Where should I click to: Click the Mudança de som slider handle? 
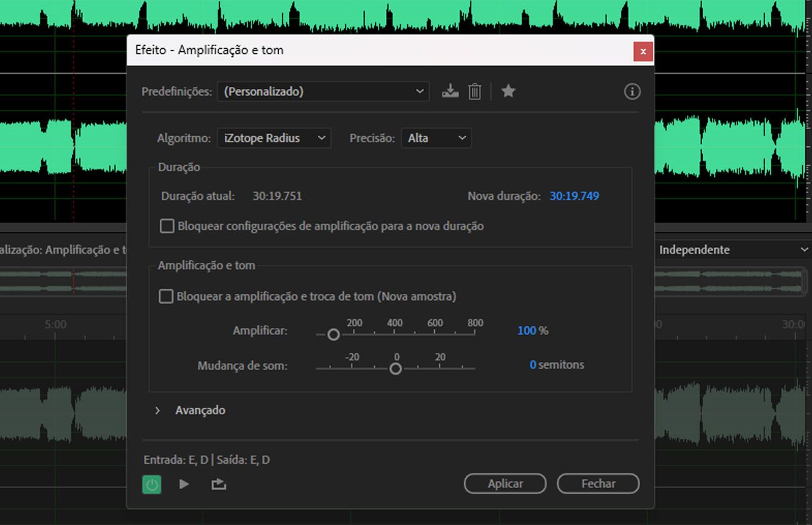click(x=395, y=369)
